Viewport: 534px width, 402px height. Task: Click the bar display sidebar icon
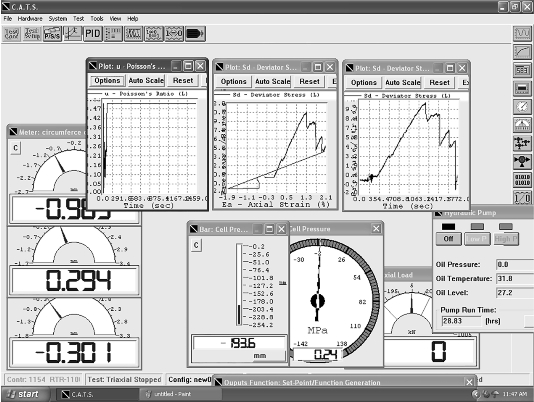tap(522, 89)
